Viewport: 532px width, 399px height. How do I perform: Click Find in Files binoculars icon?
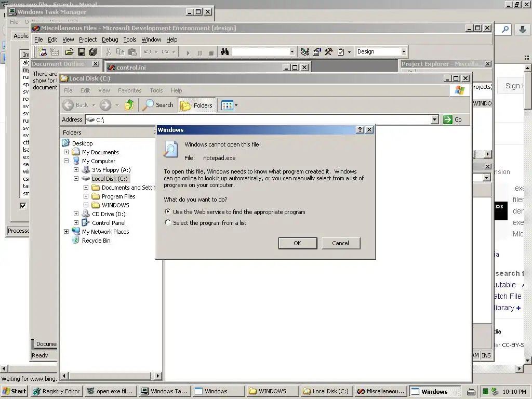click(x=224, y=52)
